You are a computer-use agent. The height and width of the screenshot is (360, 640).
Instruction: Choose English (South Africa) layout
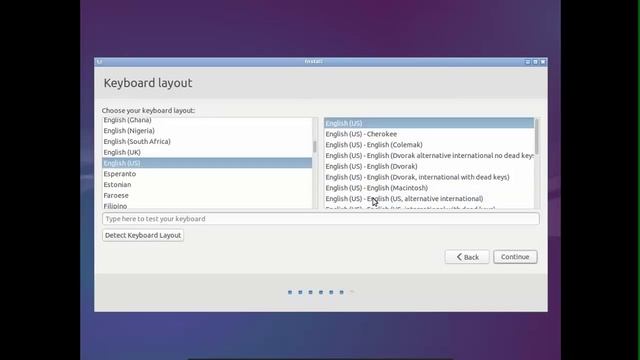[207, 141]
